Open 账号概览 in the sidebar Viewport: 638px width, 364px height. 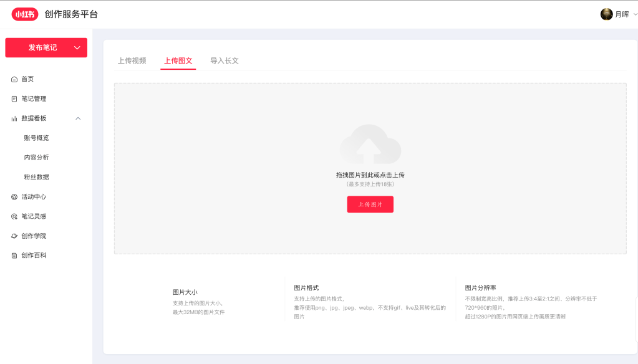tap(36, 138)
